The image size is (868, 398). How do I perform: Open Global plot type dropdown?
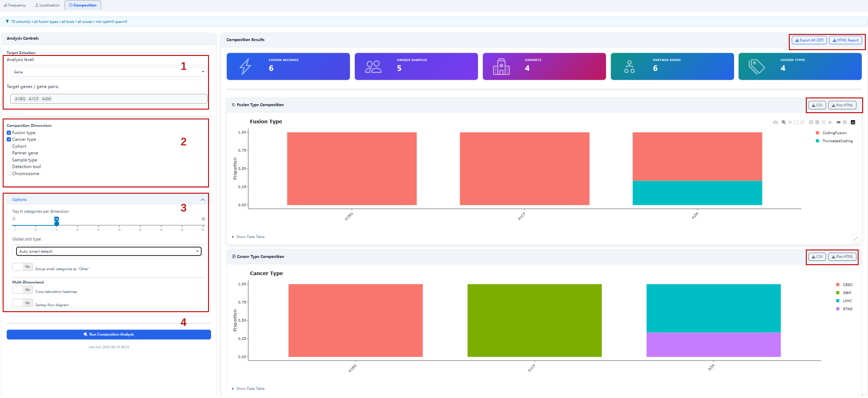109,251
